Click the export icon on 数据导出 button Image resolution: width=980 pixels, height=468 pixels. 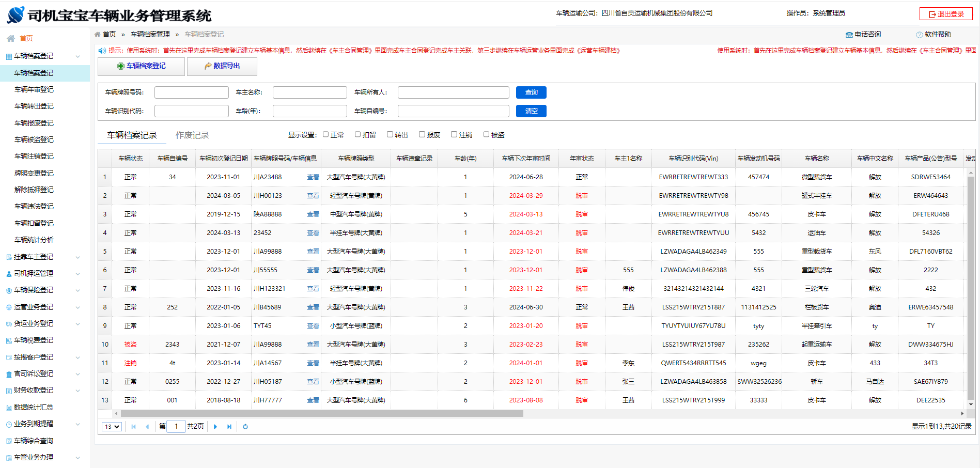tap(208, 66)
